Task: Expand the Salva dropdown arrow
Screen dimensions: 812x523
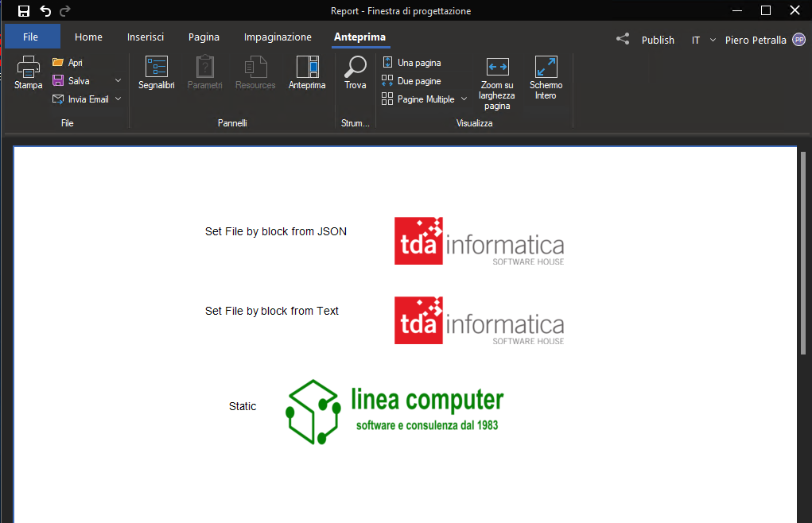Action: click(118, 81)
